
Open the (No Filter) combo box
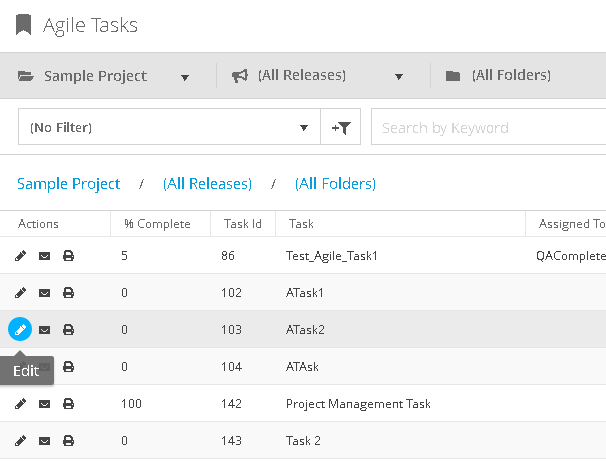(168, 128)
